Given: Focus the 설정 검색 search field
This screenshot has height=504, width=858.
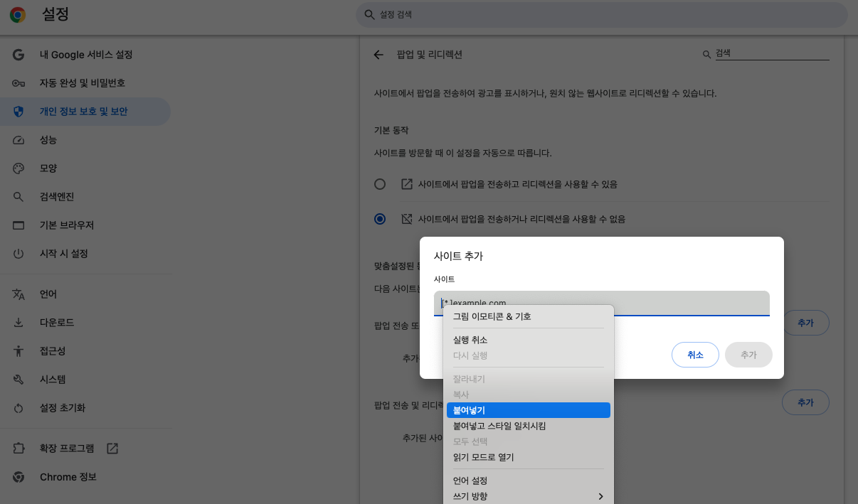Looking at the screenshot, I should click(602, 14).
